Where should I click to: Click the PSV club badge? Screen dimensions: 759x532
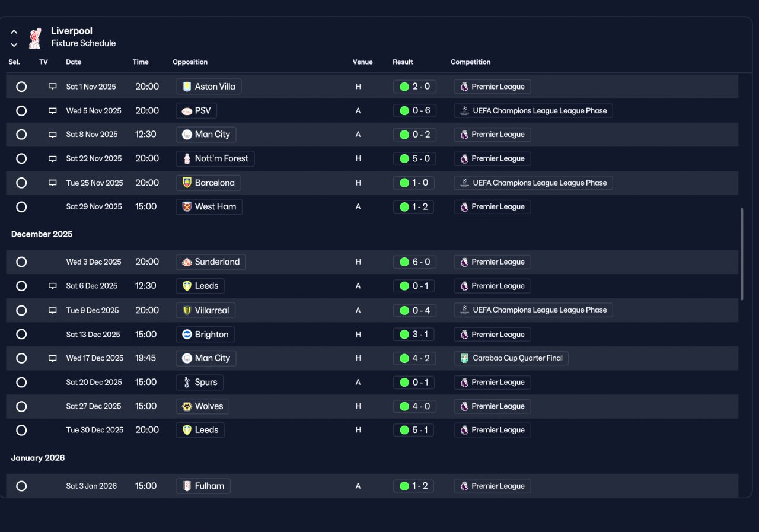(187, 111)
